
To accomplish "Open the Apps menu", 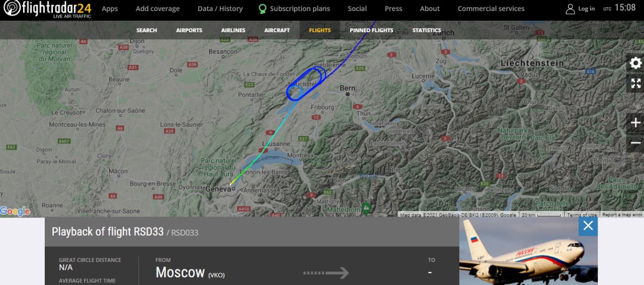I will click(x=110, y=9).
